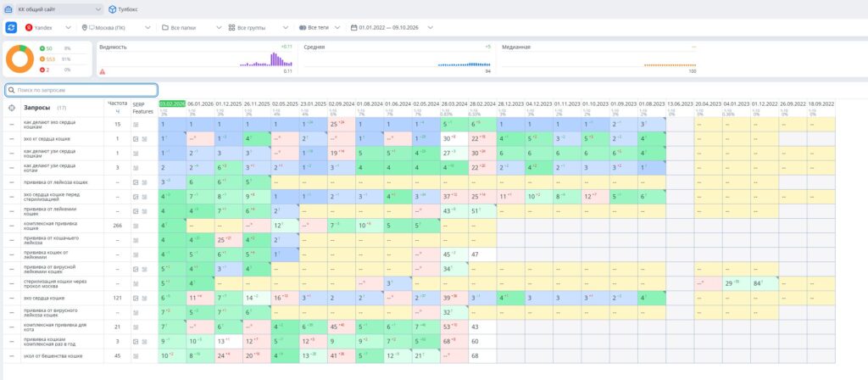Select the 06.01.2026 date column header

click(x=200, y=103)
